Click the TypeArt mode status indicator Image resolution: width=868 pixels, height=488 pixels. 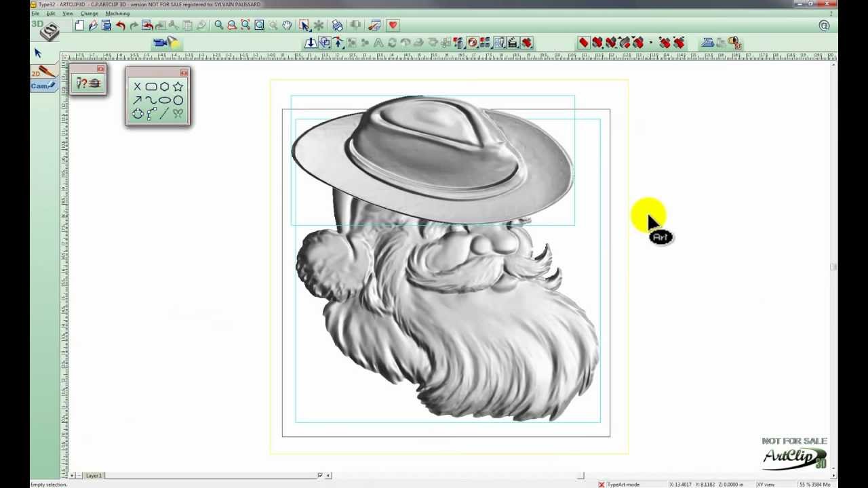pos(623,485)
